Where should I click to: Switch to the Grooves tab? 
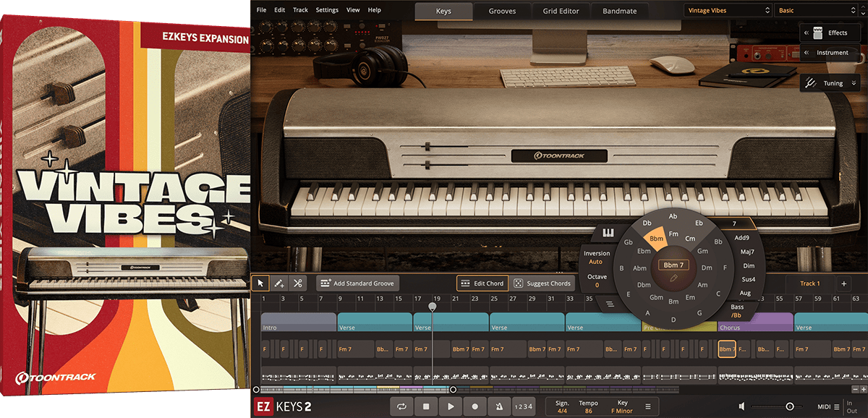coord(501,11)
